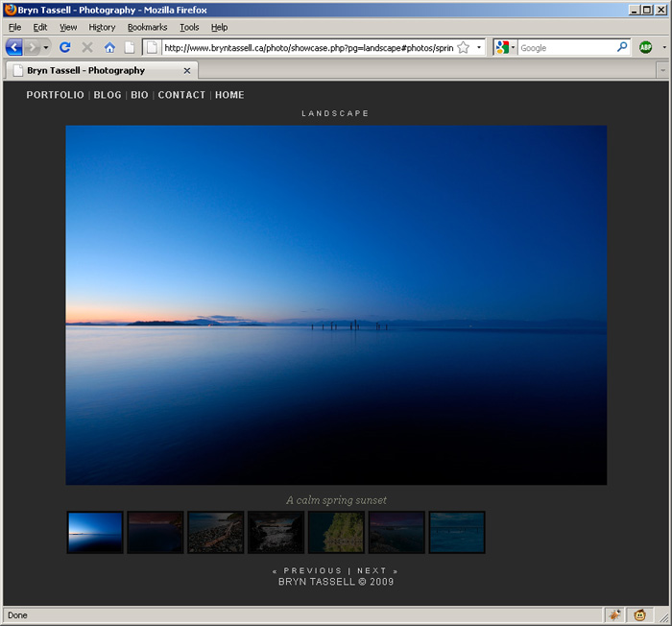Open the Edit menu
Viewport: 672px width, 626px height.
pyautogui.click(x=40, y=27)
